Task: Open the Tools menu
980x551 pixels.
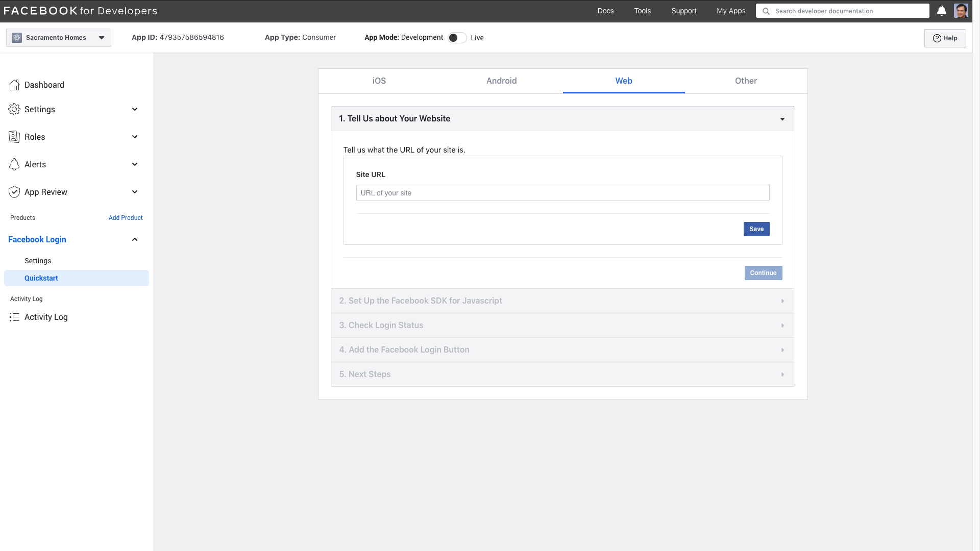Action: coord(642,11)
